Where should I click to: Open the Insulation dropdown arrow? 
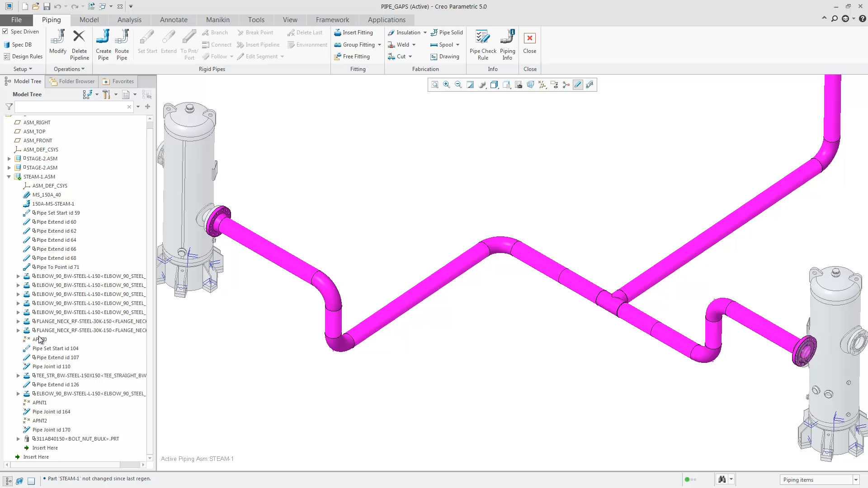click(x=425, y=33)
